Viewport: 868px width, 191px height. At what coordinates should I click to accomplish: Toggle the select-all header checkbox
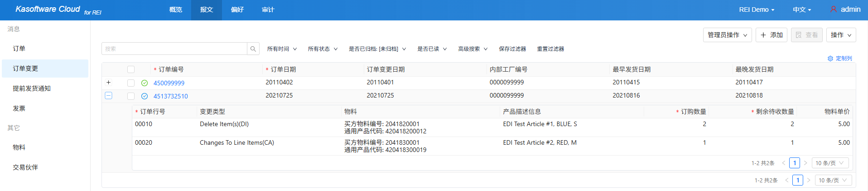pyautogui.click(x=131, y=69)
